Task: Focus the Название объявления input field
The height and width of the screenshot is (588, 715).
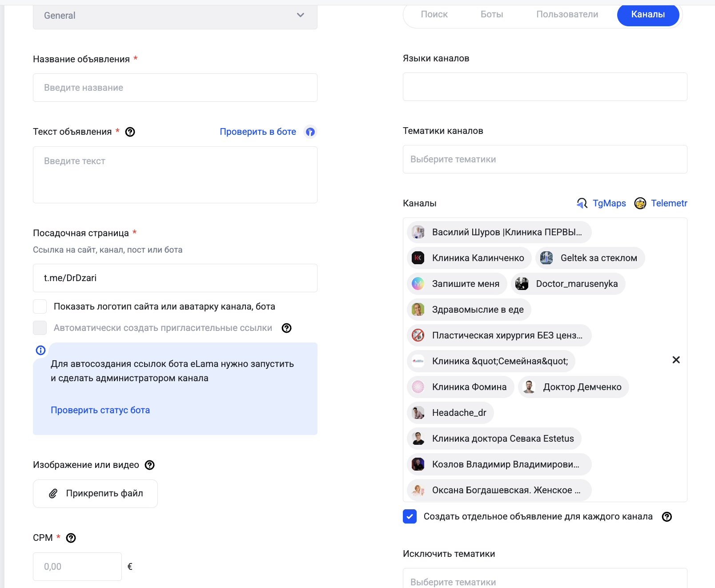Action: coord(175,88)
